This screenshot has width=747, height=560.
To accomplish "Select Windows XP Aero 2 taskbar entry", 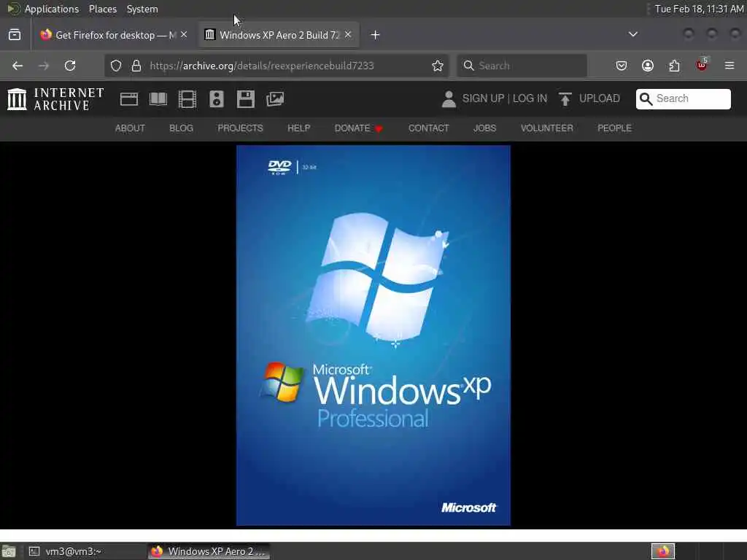I will (209, 551).
